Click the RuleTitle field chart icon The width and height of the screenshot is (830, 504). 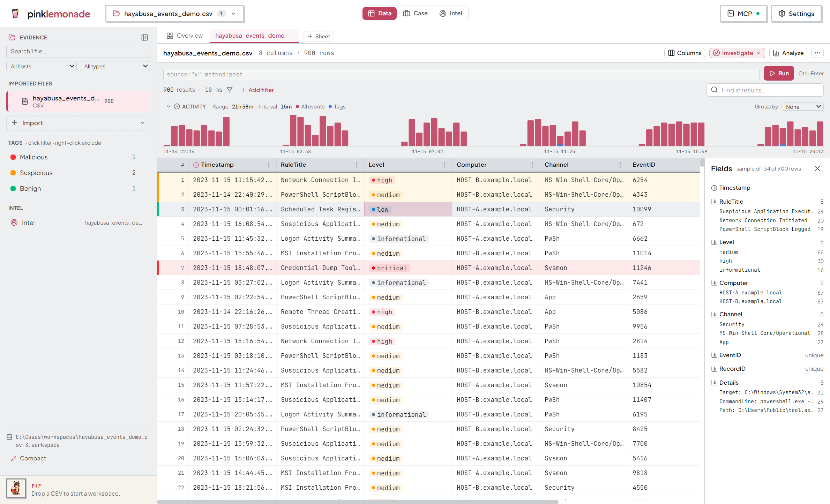[714, 202]
